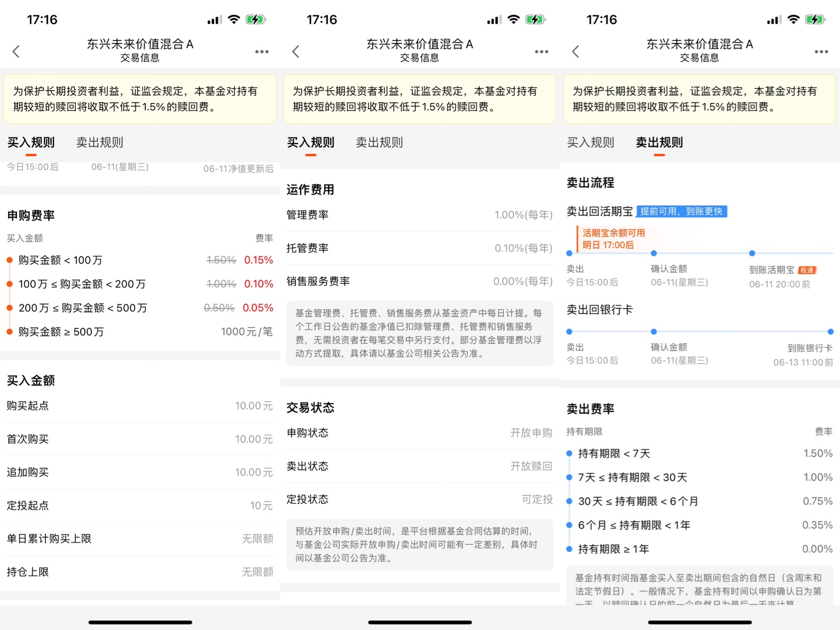Viewport: 840px width, 630px height.
Task: Tap 定投起点 row
Action: click(x=140, y=505)
